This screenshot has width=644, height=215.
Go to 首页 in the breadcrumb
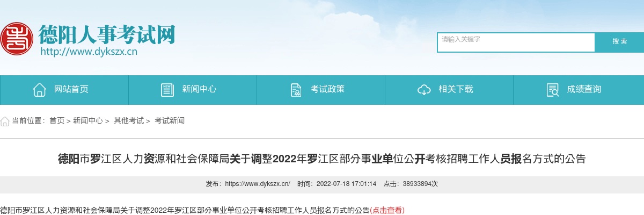tap(57, 121)
